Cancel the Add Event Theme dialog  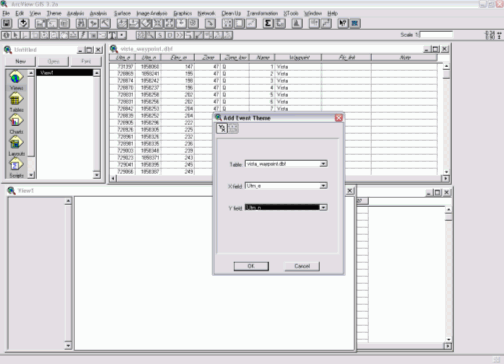302,266
